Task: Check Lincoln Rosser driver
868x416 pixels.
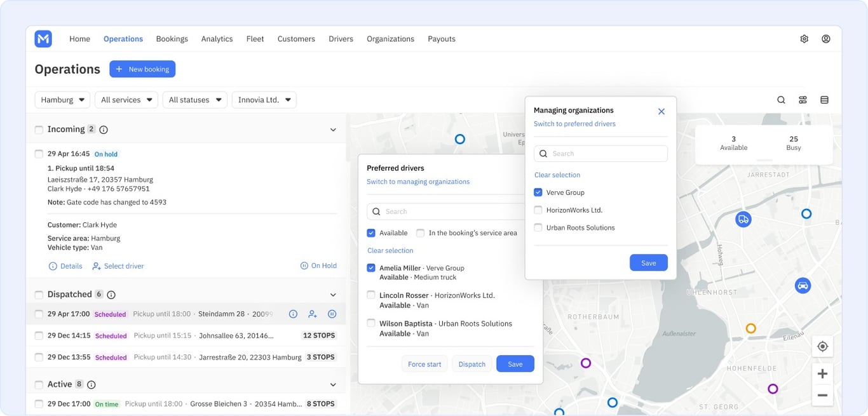Action: [371, 295]
